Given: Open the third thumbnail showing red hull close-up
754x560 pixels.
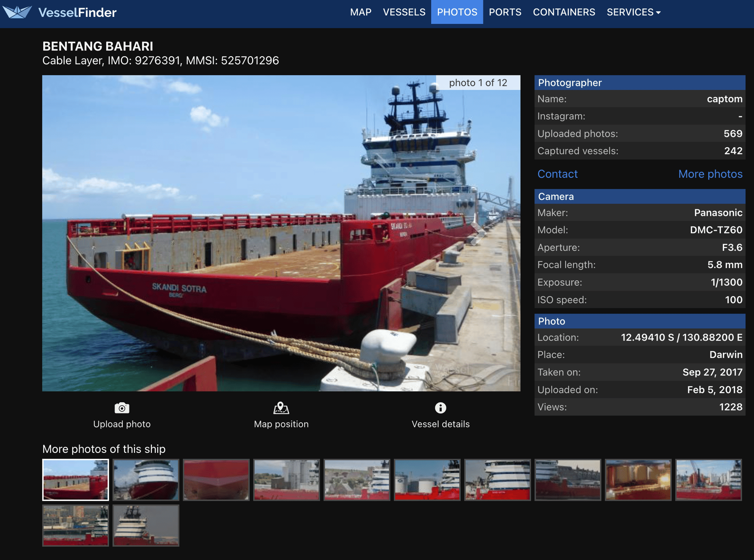Looking at the screenshot, I should click(x=216, y=480).
